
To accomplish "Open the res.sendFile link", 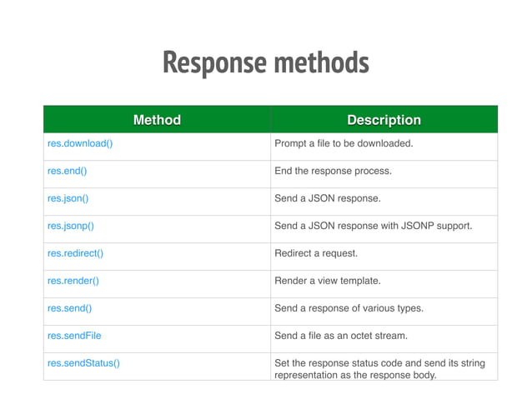I will click(x=74, y=336).
